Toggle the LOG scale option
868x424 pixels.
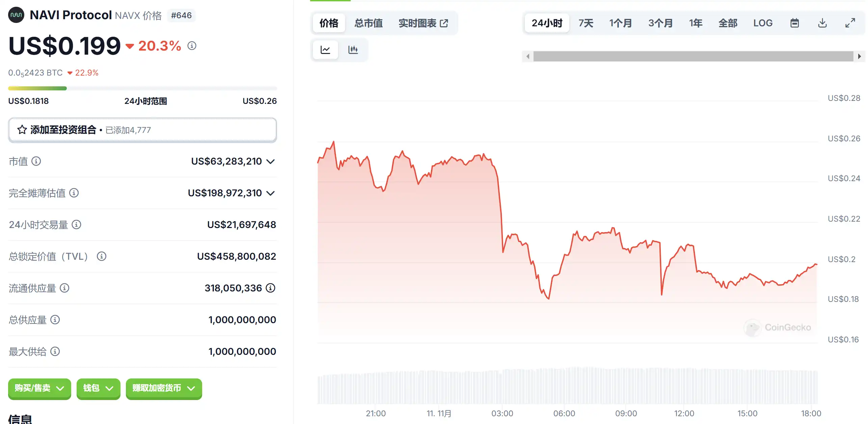(x=763, y=23)
